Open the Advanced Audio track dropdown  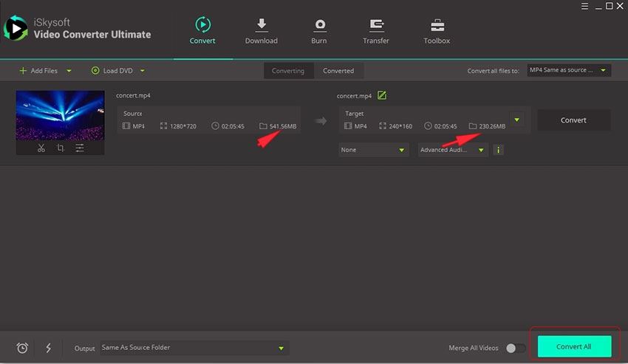(x=452, y=150)
